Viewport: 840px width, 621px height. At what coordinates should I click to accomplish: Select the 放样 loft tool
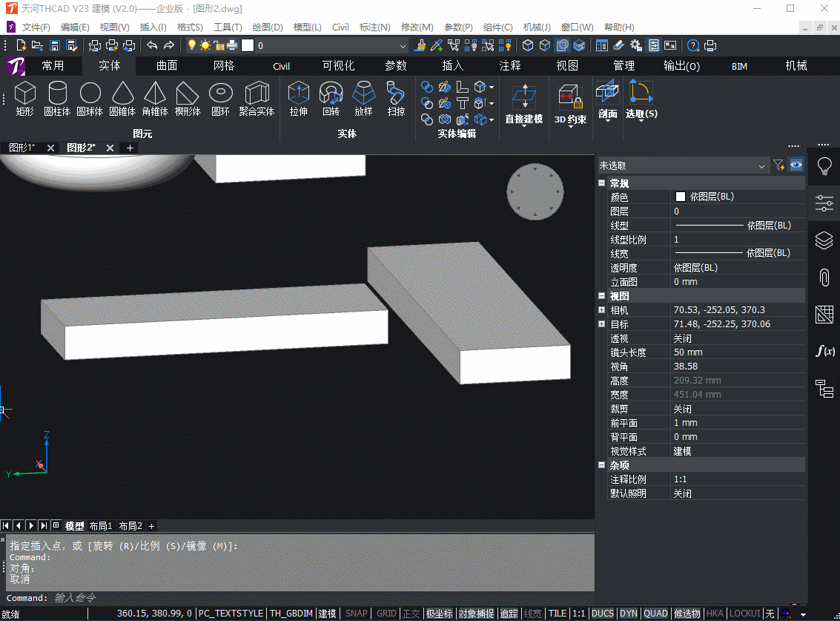coord(364,98)
